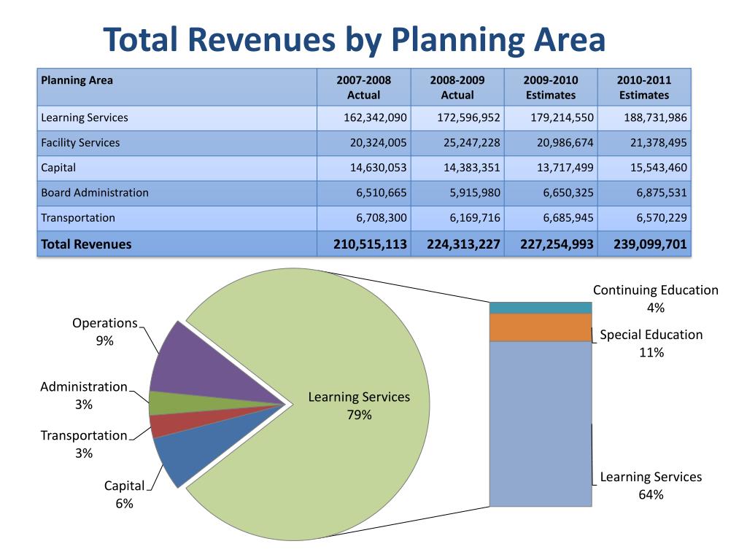
Task: Click the 'Total Revenues' row label
Action: (x=86, y=244)
